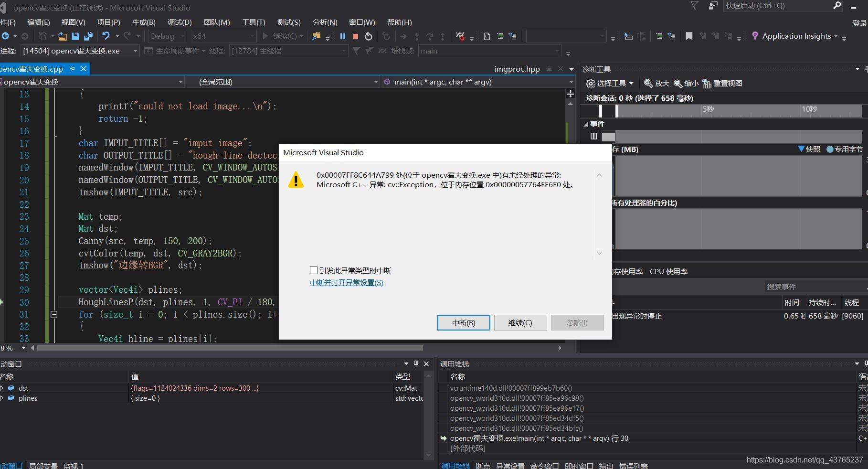
Task: Click the quick launch search magnifier
Action: 837,5
